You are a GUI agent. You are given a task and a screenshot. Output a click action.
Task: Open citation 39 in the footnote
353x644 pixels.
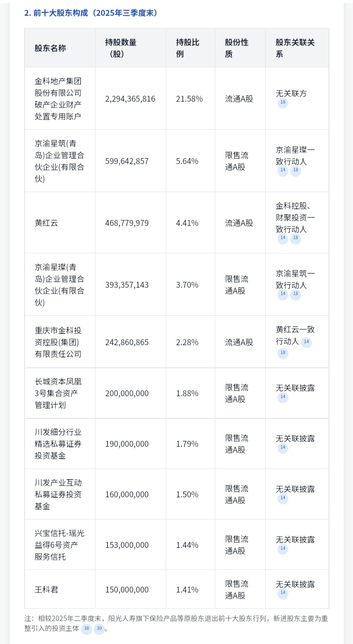pos(99,628)
